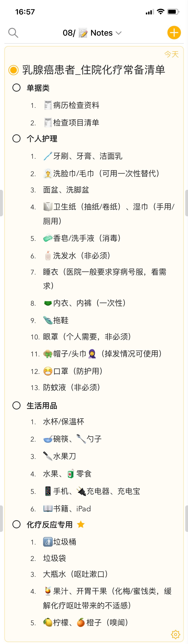This screenshot has width=188, height=644.
Task: Check the circle beside 化疗反应专用
Action: click(x=17, y=524)
